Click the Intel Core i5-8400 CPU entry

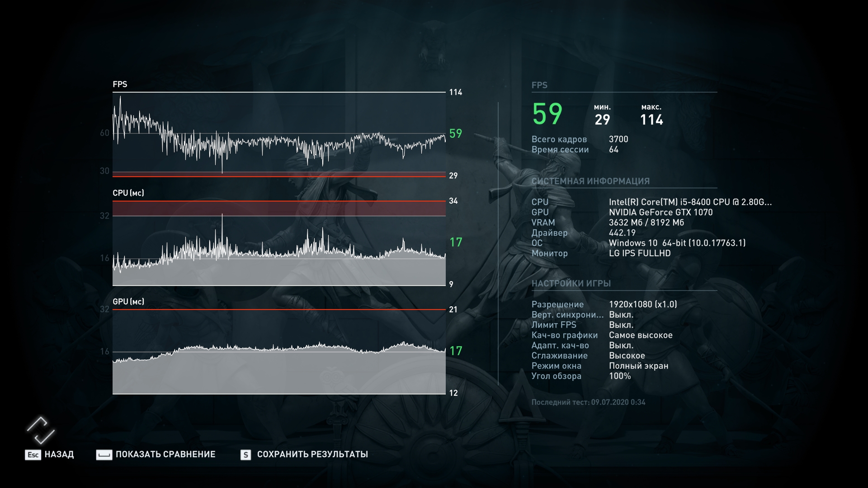690,202
